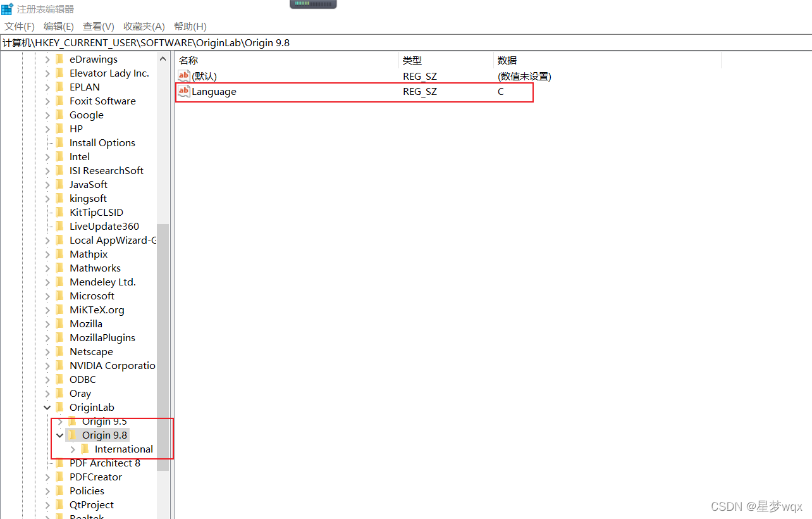812x519 pixels.
Task: Select the PDF Architect 8 registry key
Action: (105, 463)
